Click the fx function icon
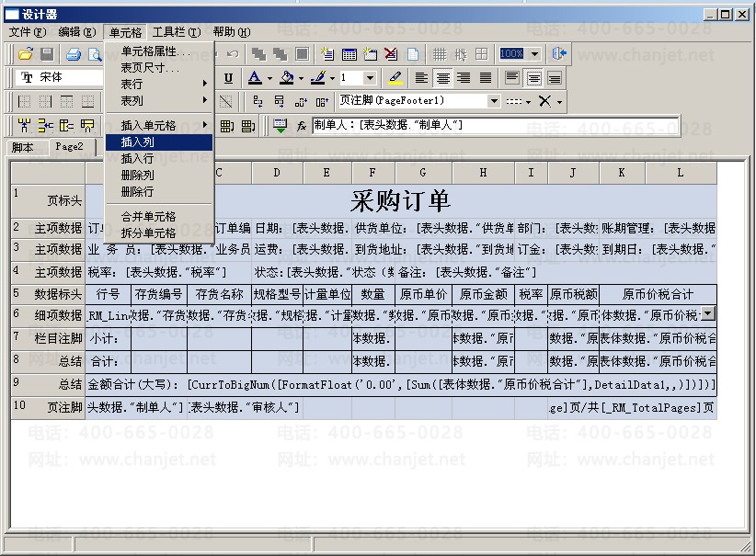This screenshot has height=556, width=756. [x=301, y=126]
